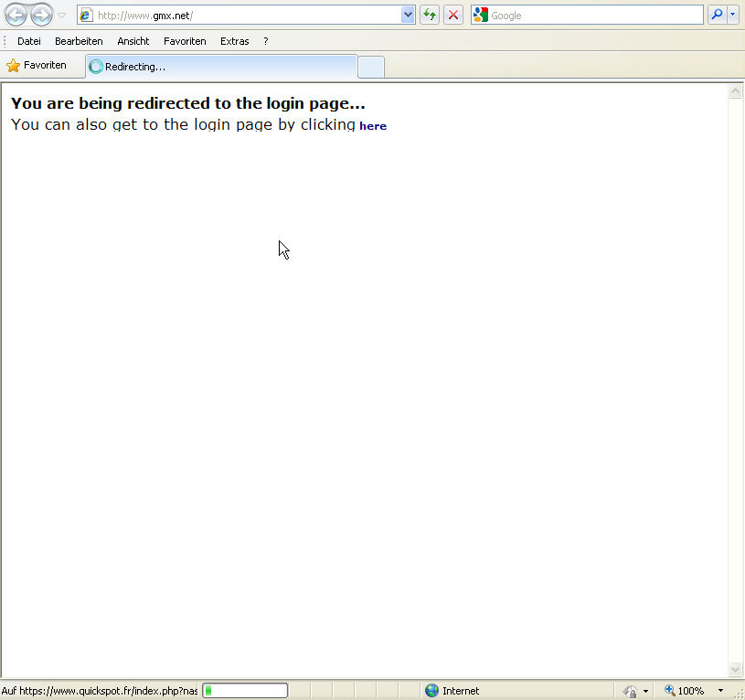Click the zoom magnifier 100% button

point(684,691)
